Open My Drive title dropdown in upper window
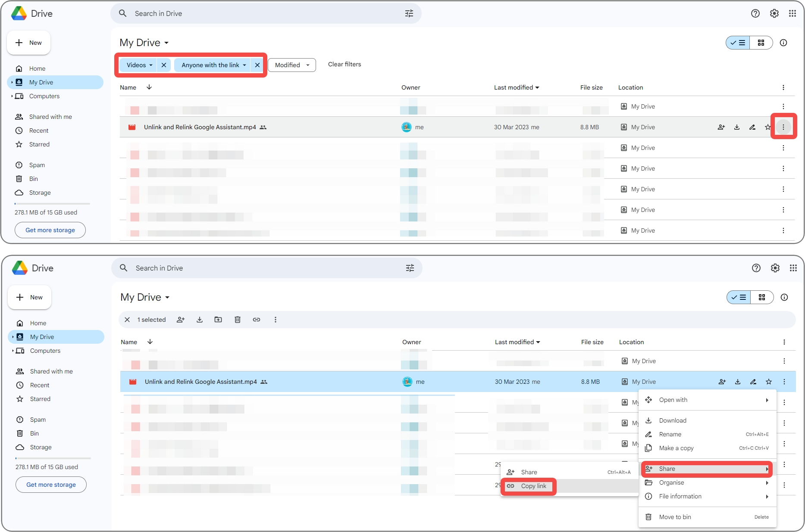 (144, 43)
